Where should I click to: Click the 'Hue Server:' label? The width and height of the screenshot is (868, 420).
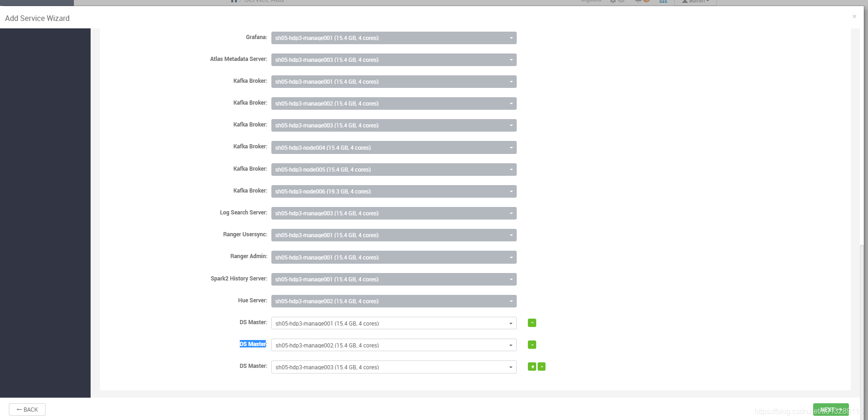pos(252,300)
